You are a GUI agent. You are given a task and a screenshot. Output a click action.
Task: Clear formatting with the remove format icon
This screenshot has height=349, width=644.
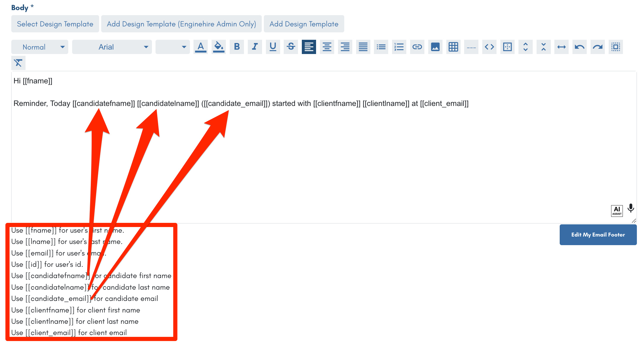18,63
